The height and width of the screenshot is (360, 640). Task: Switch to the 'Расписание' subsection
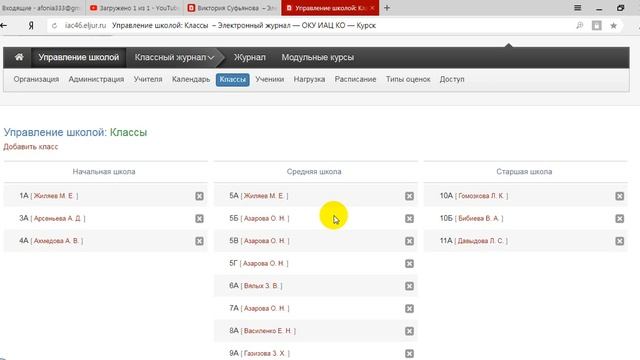pyautogui.click(x=355, y=79)
